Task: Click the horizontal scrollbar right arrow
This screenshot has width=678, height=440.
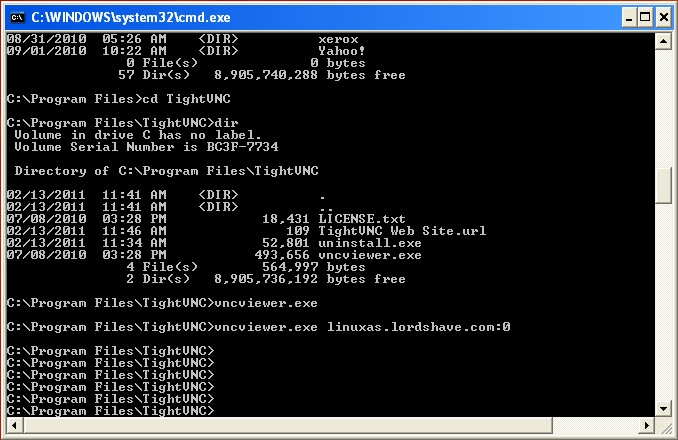Action: pos(647,425)
